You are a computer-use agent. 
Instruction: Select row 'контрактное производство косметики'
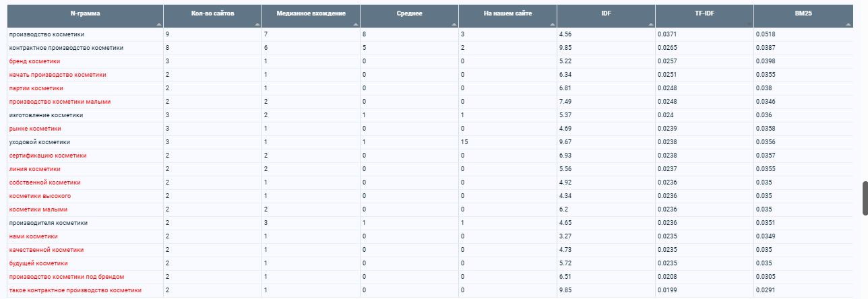[66, 48]
